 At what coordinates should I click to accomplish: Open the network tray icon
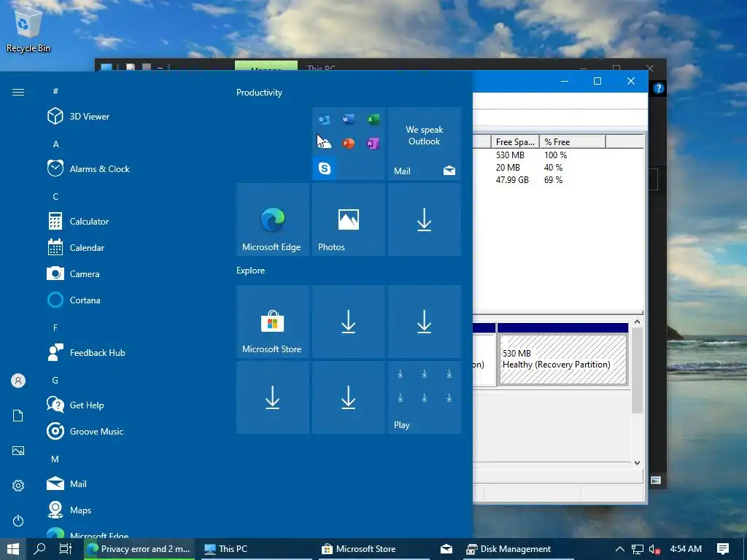638,549
